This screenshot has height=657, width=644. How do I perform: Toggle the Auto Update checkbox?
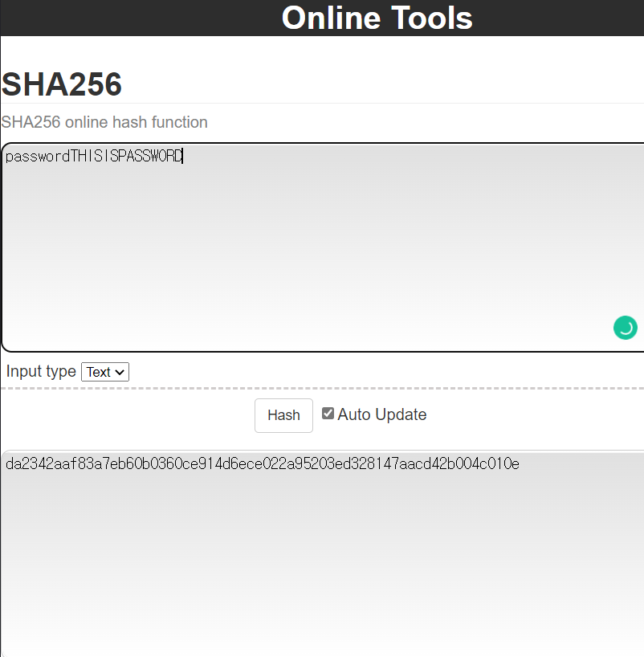(328, 414)
